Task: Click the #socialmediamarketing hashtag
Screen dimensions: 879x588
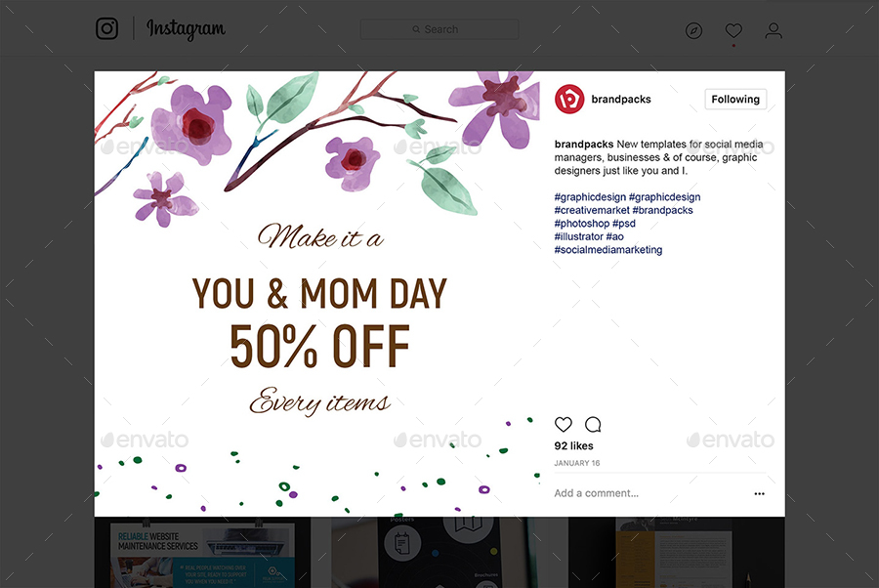Action: [607, 249]
